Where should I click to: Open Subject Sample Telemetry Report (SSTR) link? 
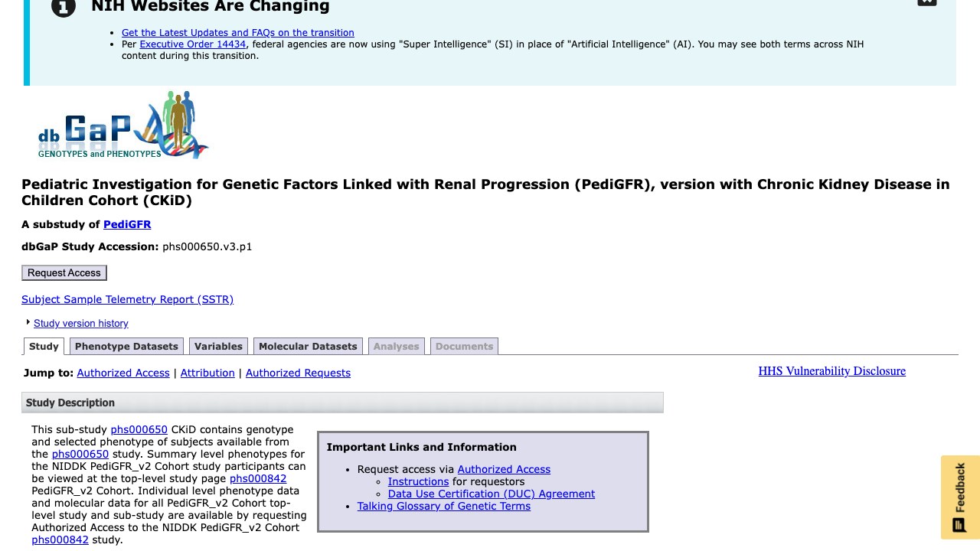point(127,299)
